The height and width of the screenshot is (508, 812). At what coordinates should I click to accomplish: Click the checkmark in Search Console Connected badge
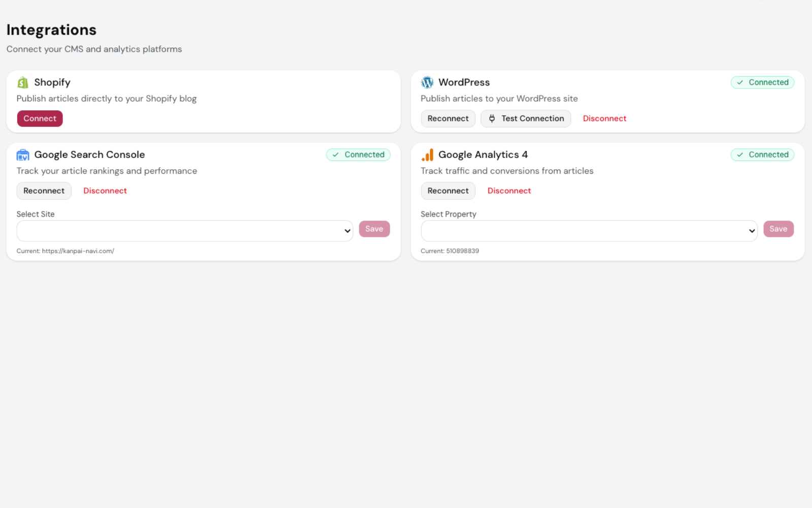click(335, 154)
